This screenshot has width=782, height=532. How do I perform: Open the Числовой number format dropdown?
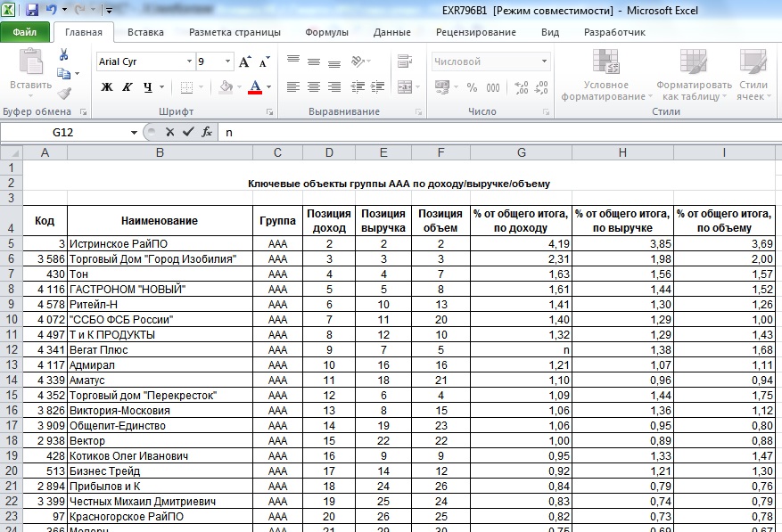click(544, 61)
